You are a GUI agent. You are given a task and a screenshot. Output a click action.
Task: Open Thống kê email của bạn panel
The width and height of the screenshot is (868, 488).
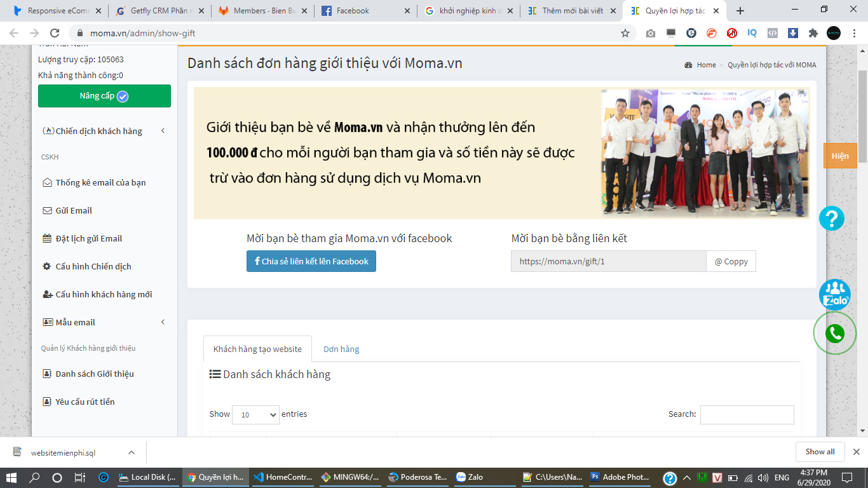[x=95, y=182]
